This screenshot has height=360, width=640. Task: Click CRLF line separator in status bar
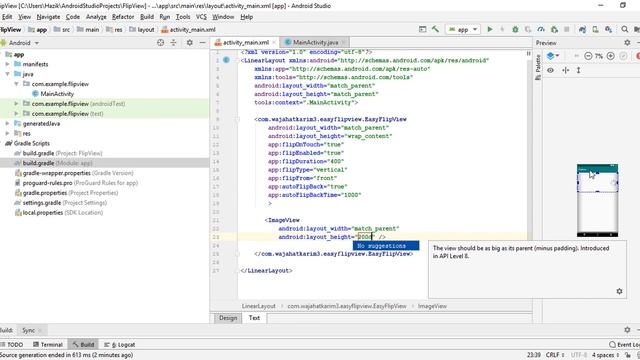(x=555, y=355)
